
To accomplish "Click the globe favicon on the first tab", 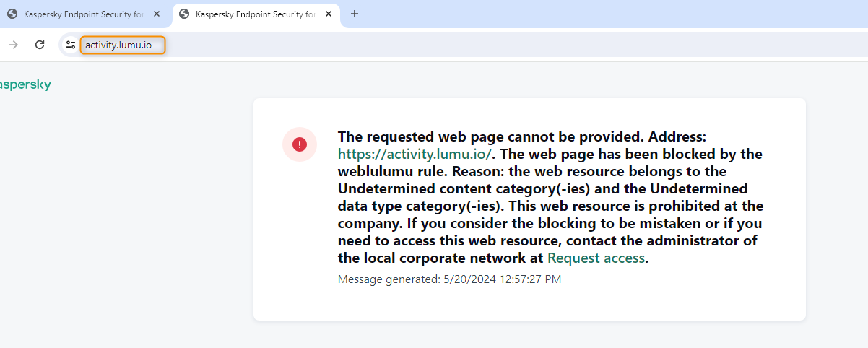I will [x=12, y=14].
